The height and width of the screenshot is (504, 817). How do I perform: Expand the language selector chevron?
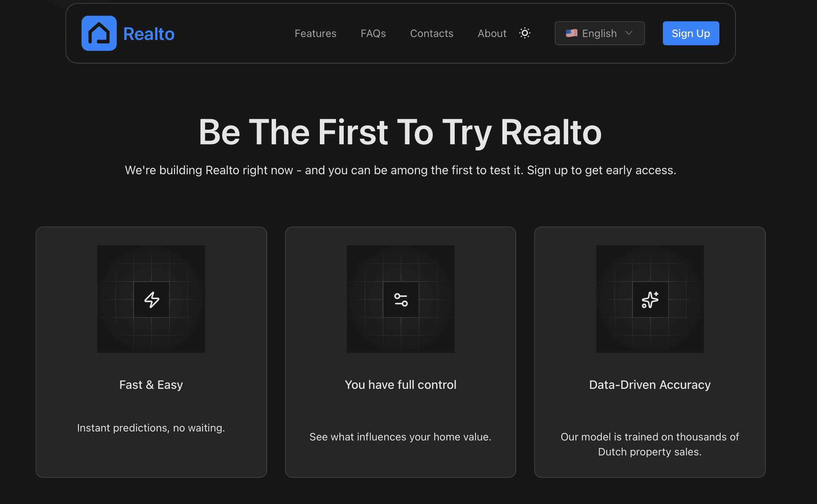coord(629,33)
